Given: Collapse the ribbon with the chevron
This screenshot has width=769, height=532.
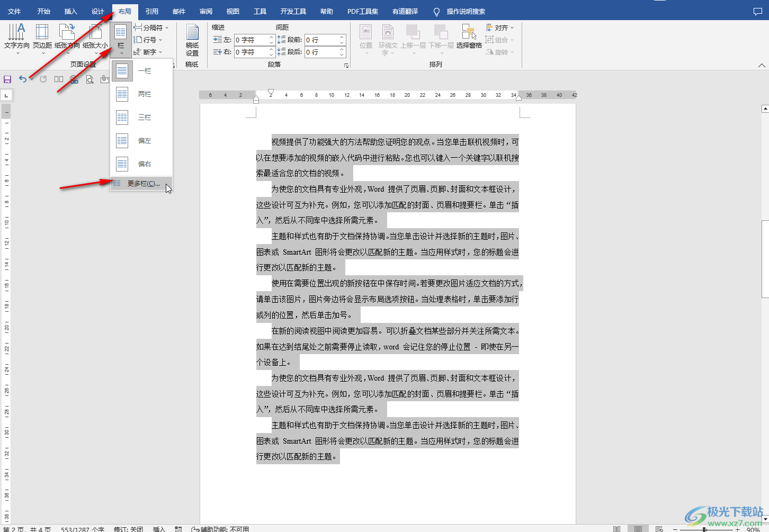Looking at the screenshot, I should pos(762,65).
